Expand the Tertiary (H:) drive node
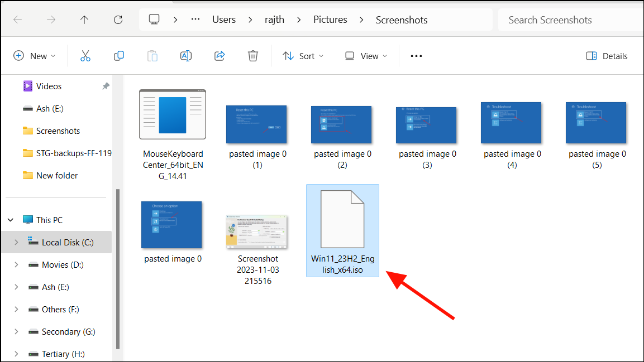644x362 pixels. [16, 354]
